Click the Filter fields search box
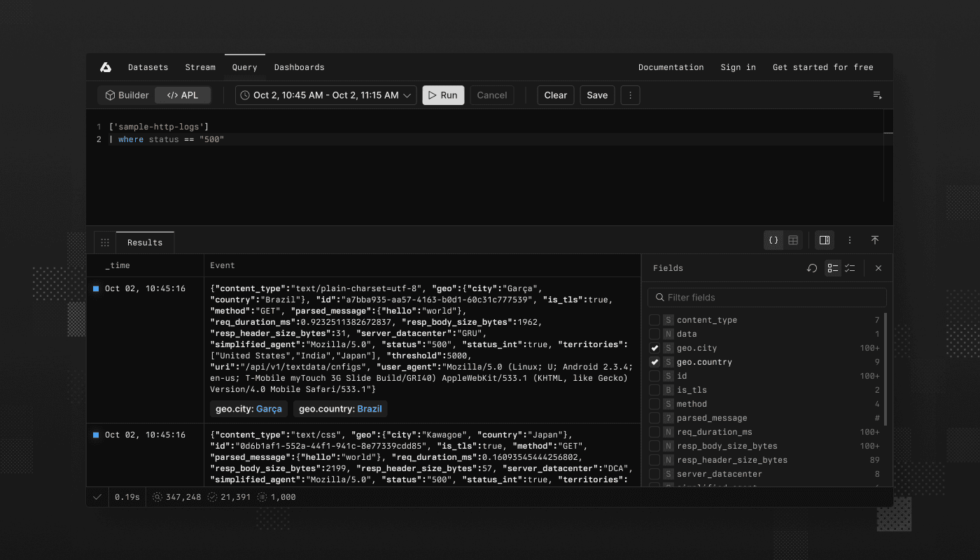Image resolution: width=980 pixels, height=560 pixels. point(766,297)
